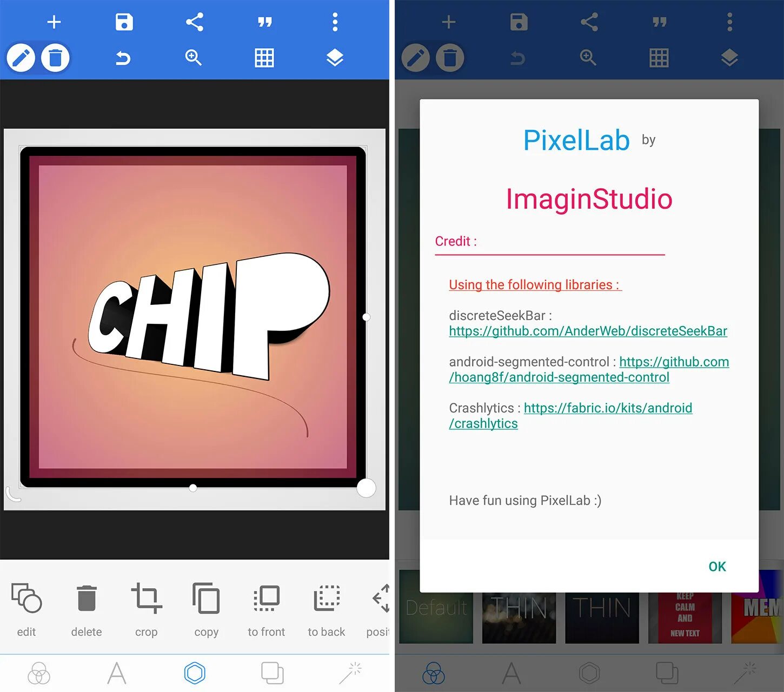Tap the zoom magnifier icon in left screen
The width and height of the screenshot is (784, 692).
coord(194,57)
